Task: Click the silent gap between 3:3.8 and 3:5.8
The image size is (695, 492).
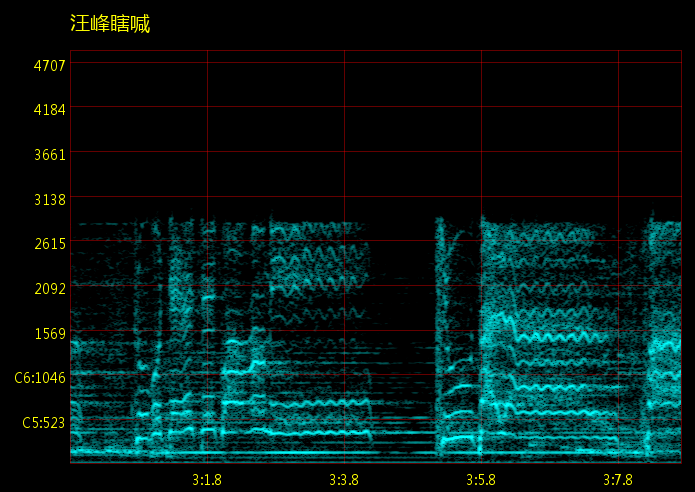Action: (404, 330)
